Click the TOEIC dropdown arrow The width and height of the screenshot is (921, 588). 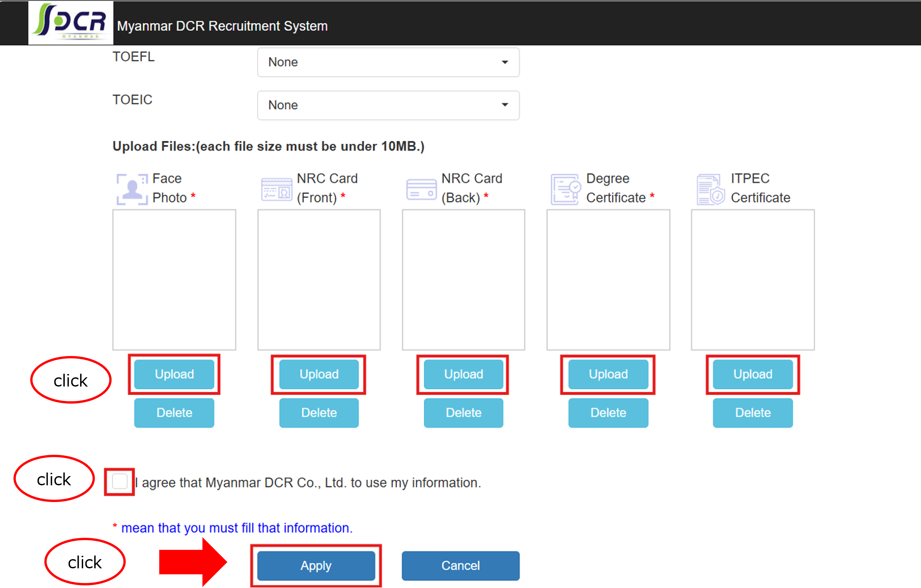[x=504, y=105]
